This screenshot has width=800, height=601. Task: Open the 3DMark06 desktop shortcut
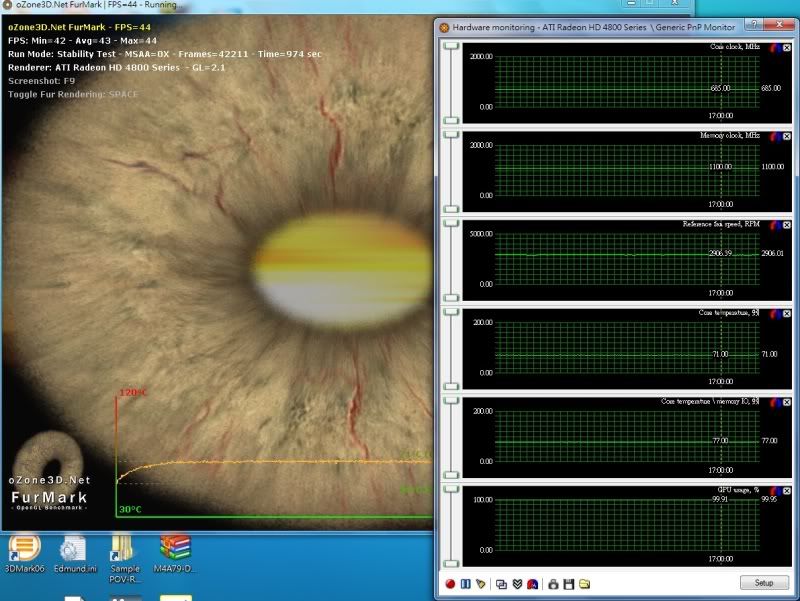click(24, 553)
